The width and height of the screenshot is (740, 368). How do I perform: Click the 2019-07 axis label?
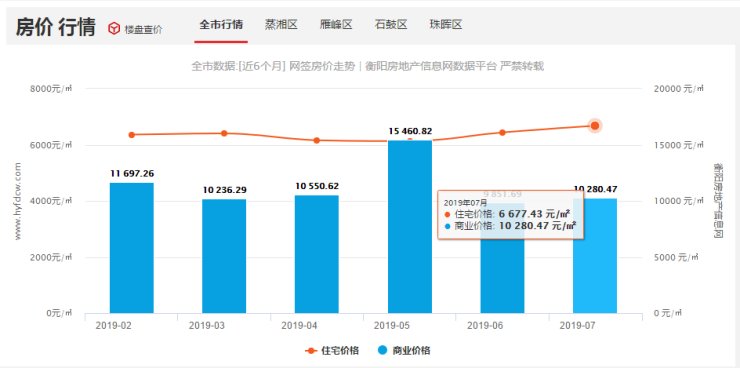[x=578, y=326]
